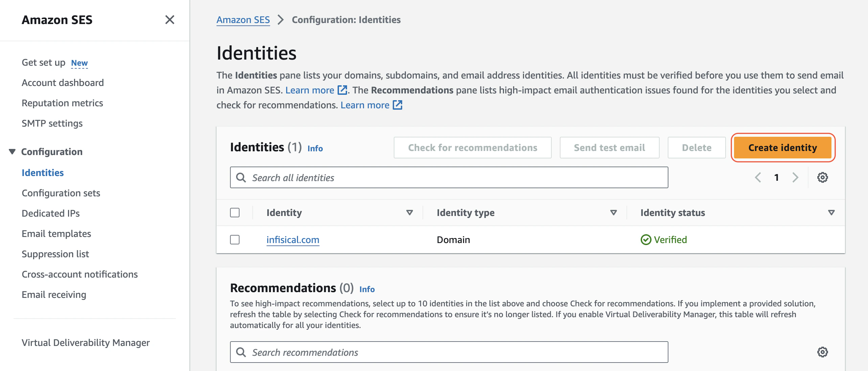The image size is (868, 371).
Task: Open SMTP settings from sidebar
Action: (52, 123)
